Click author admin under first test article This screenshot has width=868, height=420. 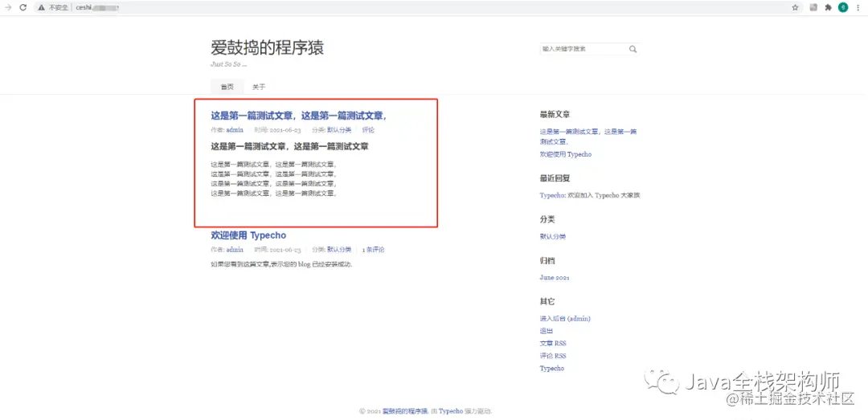[x=235, y=130]
